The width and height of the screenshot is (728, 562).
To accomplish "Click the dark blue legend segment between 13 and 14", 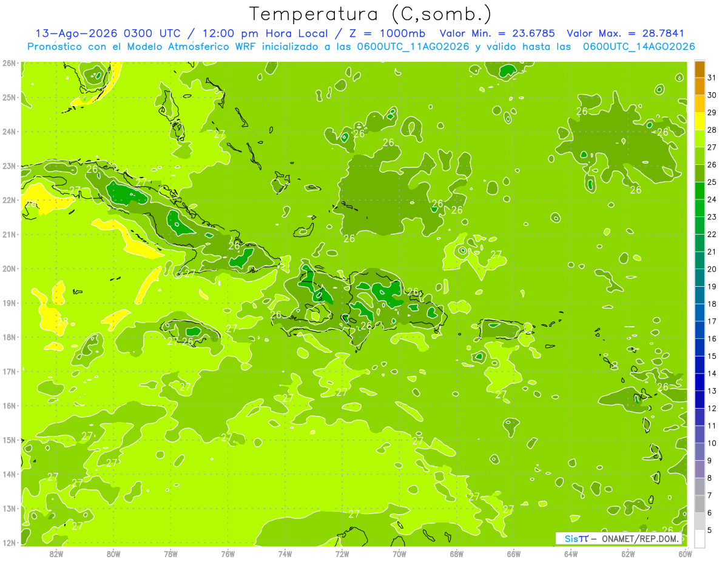I will tap(699, 383).
